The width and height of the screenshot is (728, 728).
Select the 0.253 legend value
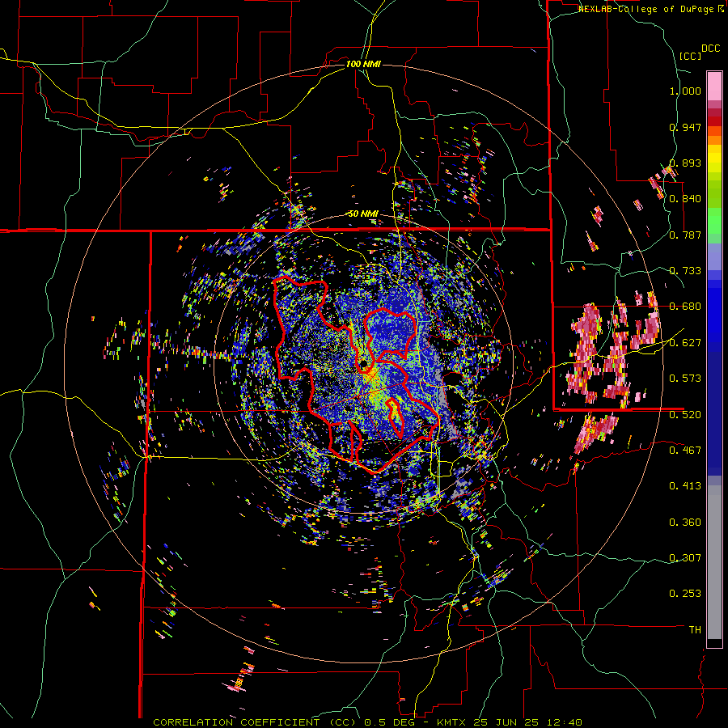685,594
